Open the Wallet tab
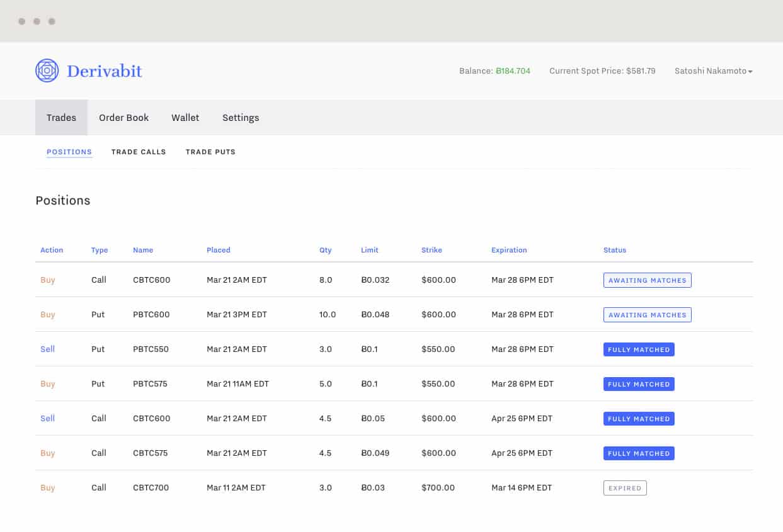The height and width of the screenshot is (532, 783). (x=185, y=118)
